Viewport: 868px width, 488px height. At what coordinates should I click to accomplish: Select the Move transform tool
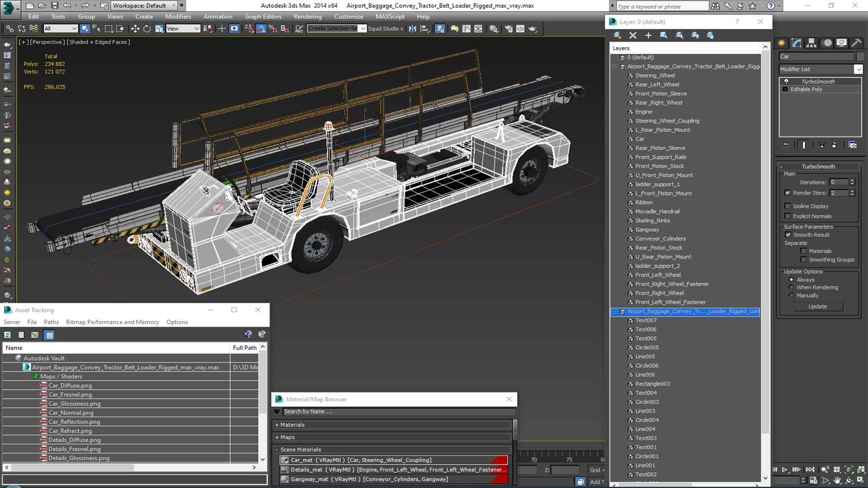click(135, 28)
